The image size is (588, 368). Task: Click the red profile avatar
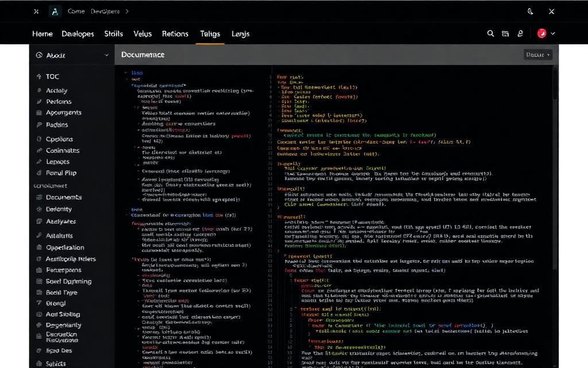pos(541,33)
